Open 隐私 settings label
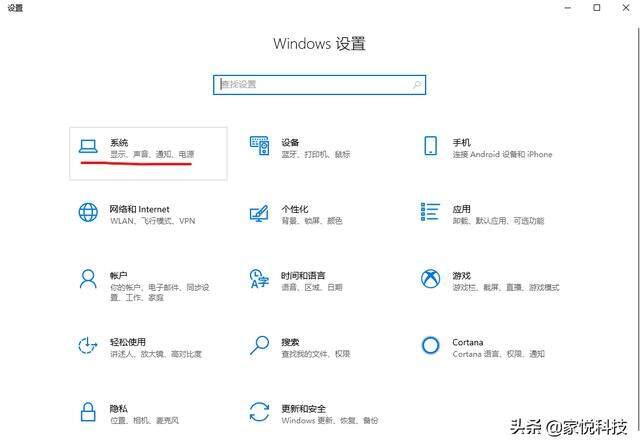The height and width of the screenshot is (448, 640). (119, 408)
